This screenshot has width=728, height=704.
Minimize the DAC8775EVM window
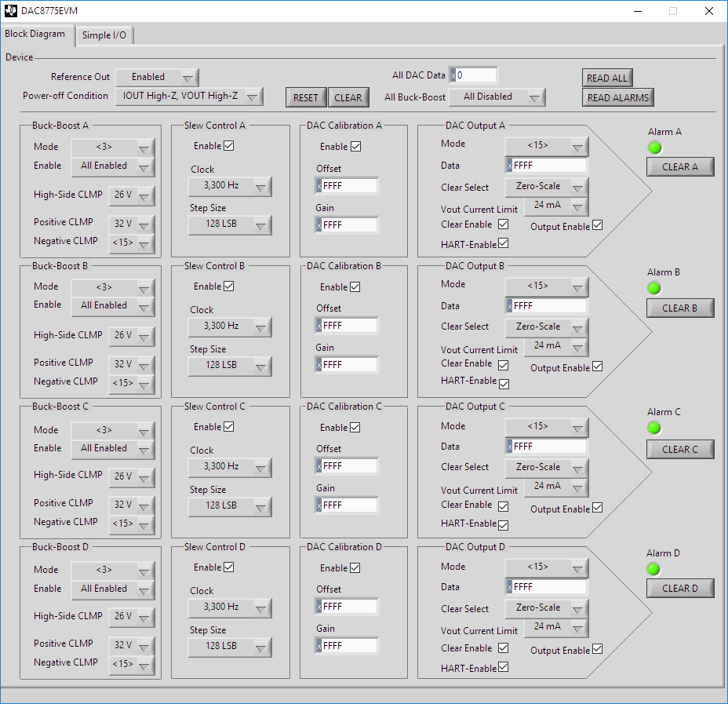point(638,11)
